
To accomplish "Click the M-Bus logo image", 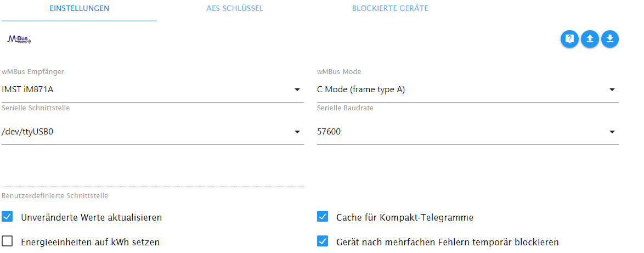I will tap(19, 40).
